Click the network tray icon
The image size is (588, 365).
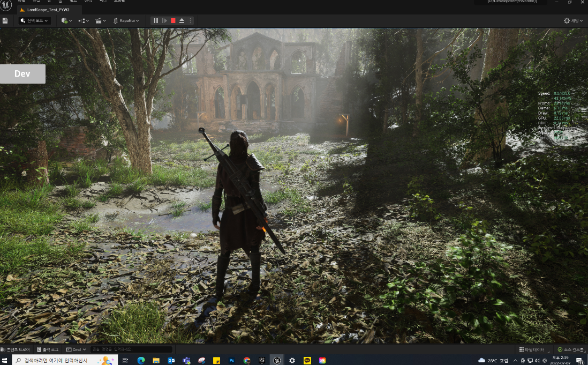[530, 361]
